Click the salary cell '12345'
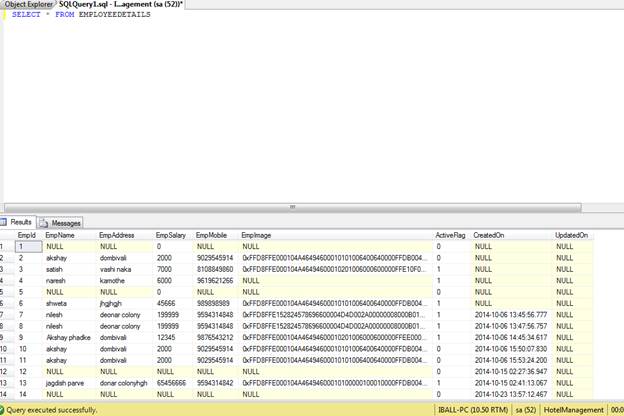624x416 pixels. (x=174, y=338)
